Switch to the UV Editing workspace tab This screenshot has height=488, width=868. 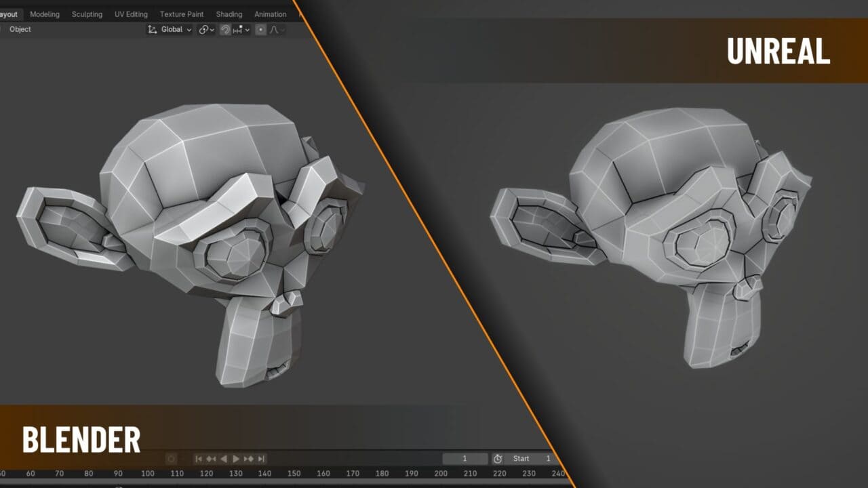click(x=131, y=14)
